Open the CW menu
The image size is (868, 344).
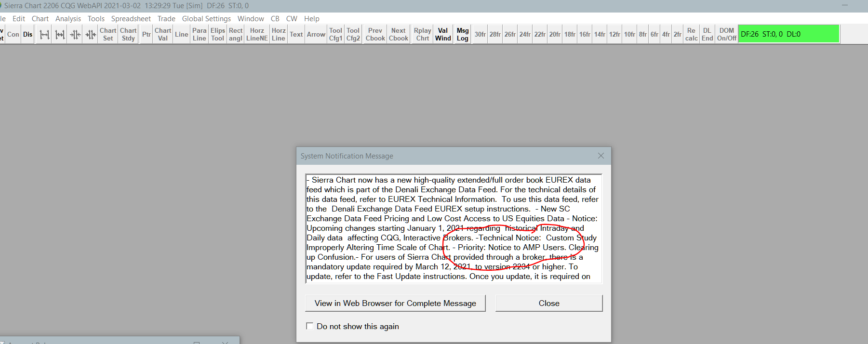[x=292, y=19]
